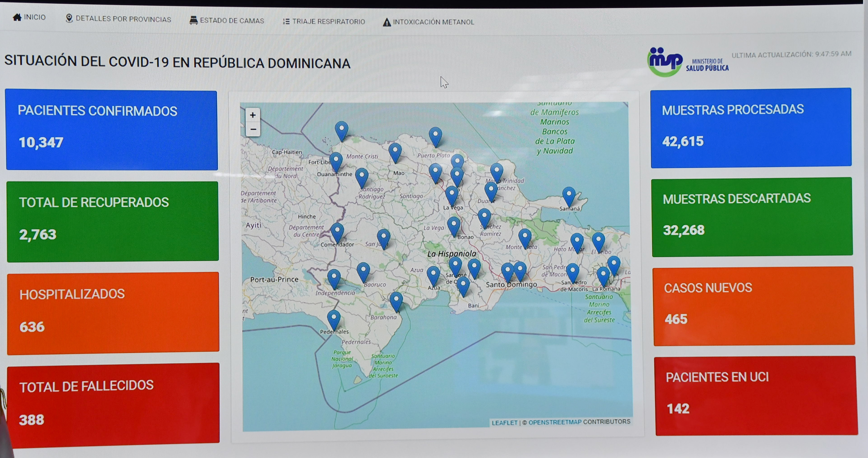Screen dimensions: 868x458
Task: Click the Inicio home icon
Action: [x=17, y=17]
